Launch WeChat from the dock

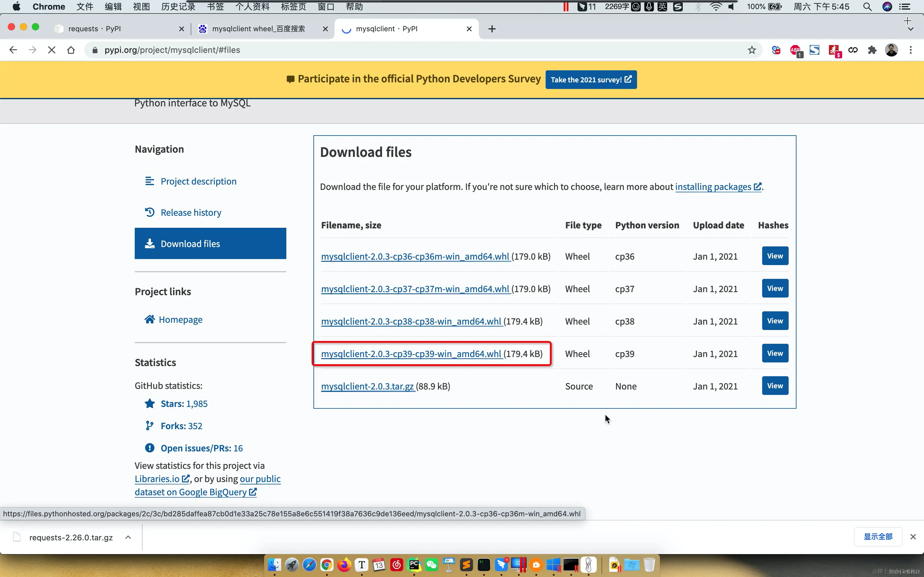pyautogui.click(x=431, y=564)
